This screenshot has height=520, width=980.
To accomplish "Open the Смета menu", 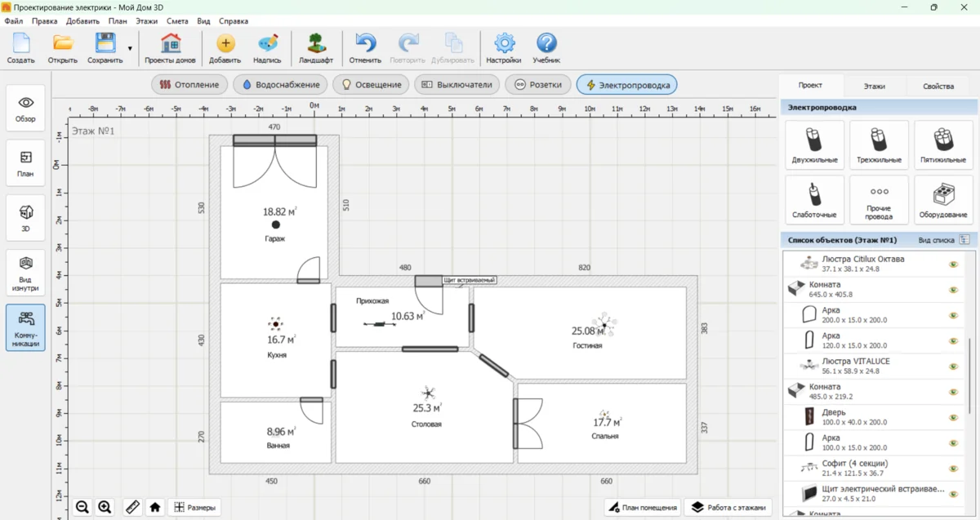I will 177,21.
